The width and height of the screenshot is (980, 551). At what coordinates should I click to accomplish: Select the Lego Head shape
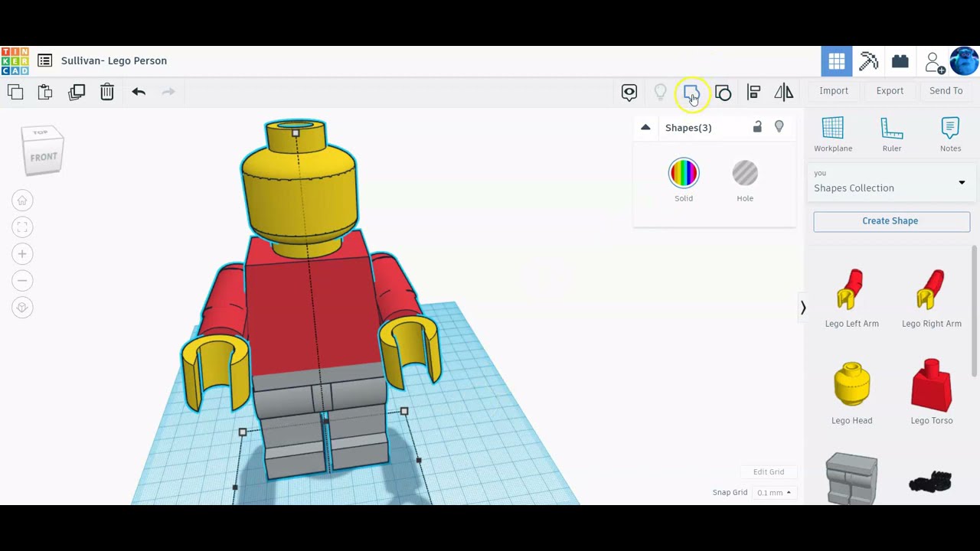click(852, 393)
